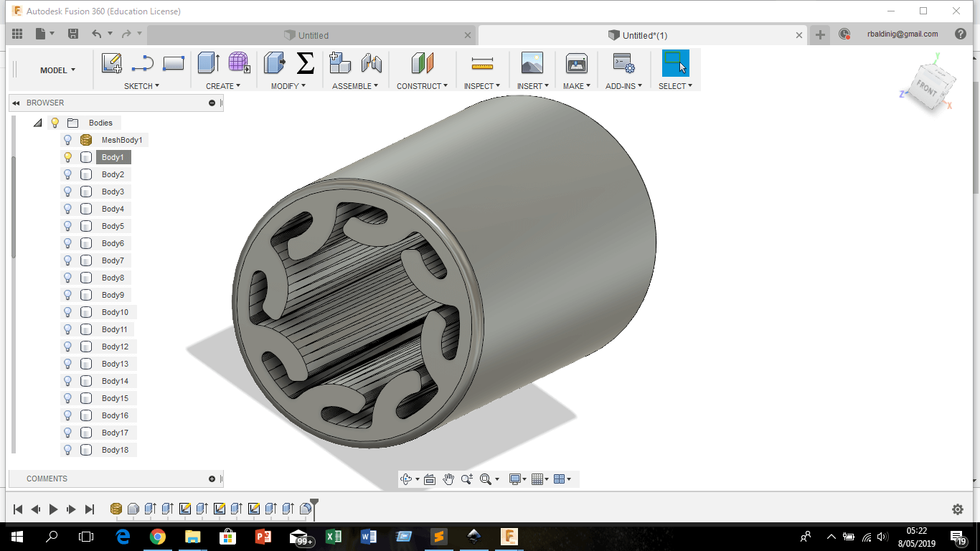Viewport: 980px width, 551px height.
Task: Expand the CREATE menu
Action: (x=223, y=86)
